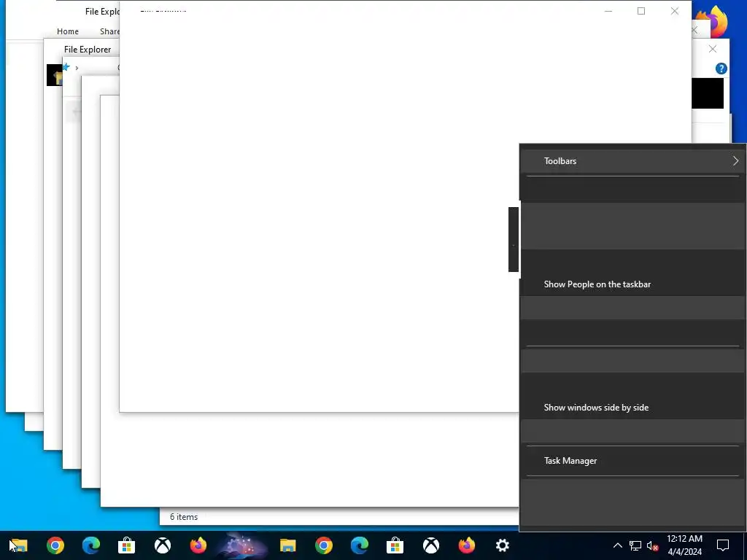Switch to Share tab in File Explorer
747x560 pixels.
tap(109, 31)
